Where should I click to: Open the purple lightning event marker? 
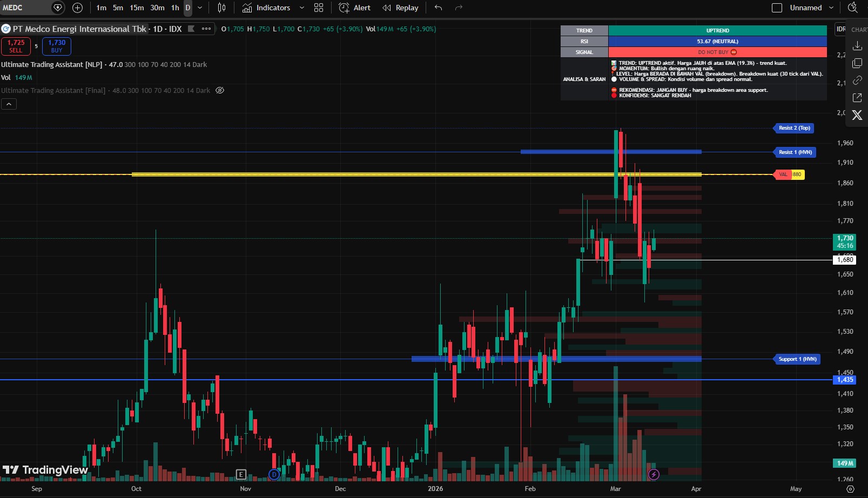(x=654, y=475)
